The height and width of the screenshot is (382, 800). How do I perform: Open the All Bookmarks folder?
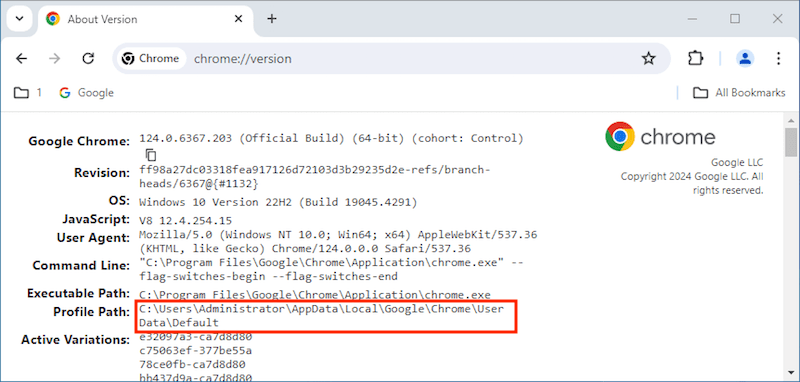coord(739,93)
